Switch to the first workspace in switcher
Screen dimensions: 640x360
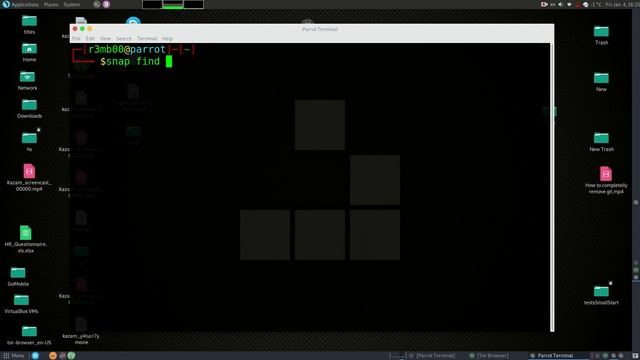(x=152, y=4)
